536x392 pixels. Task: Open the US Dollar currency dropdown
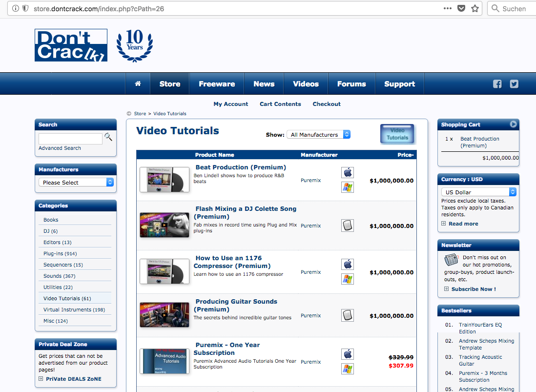pyautogui.click(x=478, y=192)
